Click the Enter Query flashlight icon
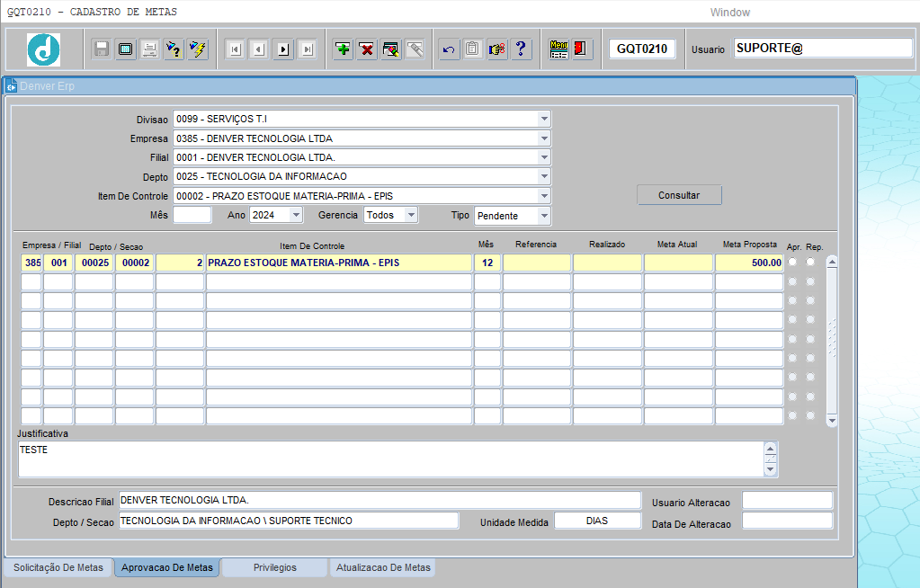Screen dimensions: 920x588 174,49
